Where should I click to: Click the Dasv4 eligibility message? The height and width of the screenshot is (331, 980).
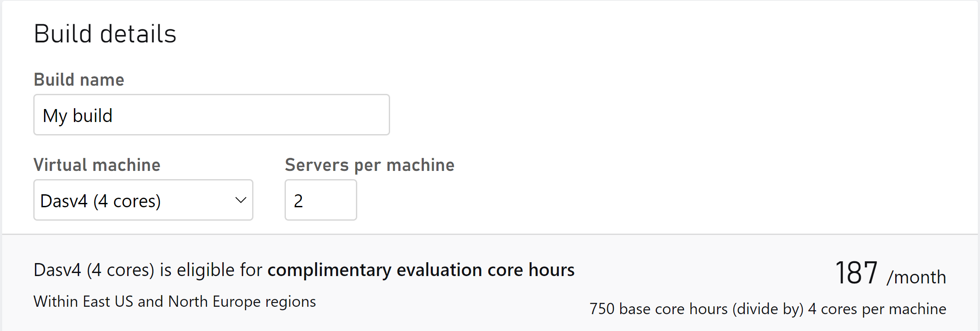coord(304,270)
